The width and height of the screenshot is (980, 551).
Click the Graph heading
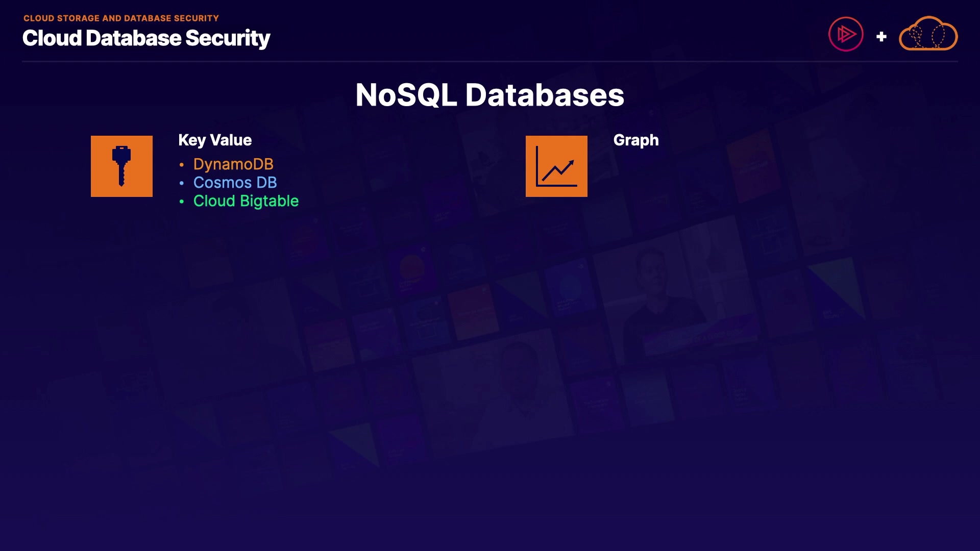coord(636,140)
